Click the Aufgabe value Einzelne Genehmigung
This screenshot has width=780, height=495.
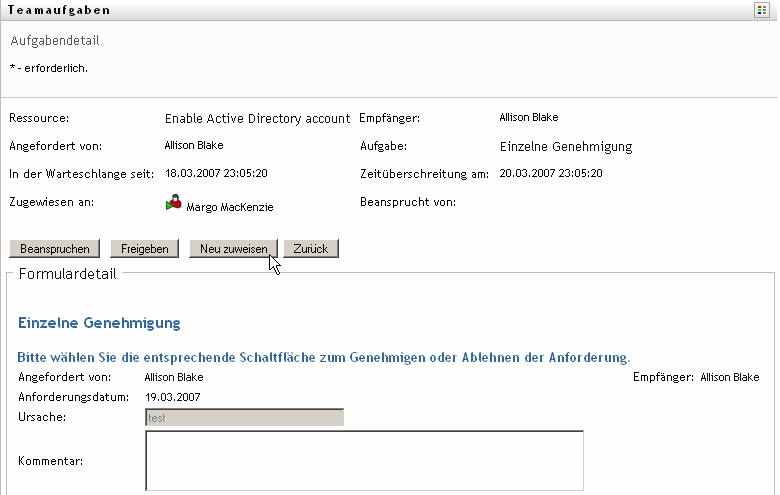pos(566,147)
